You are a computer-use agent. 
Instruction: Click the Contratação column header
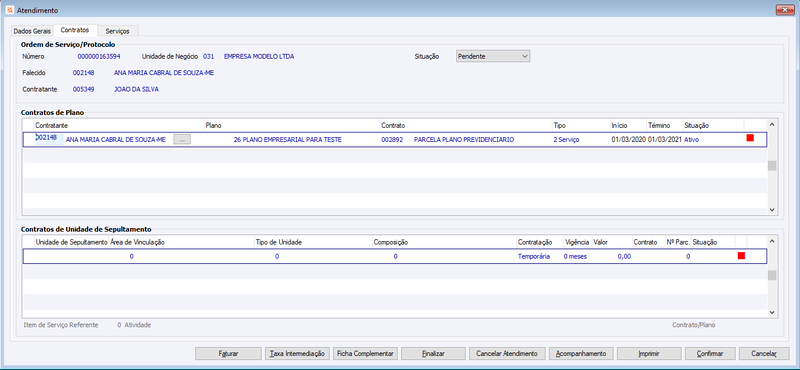coord(539,242)
